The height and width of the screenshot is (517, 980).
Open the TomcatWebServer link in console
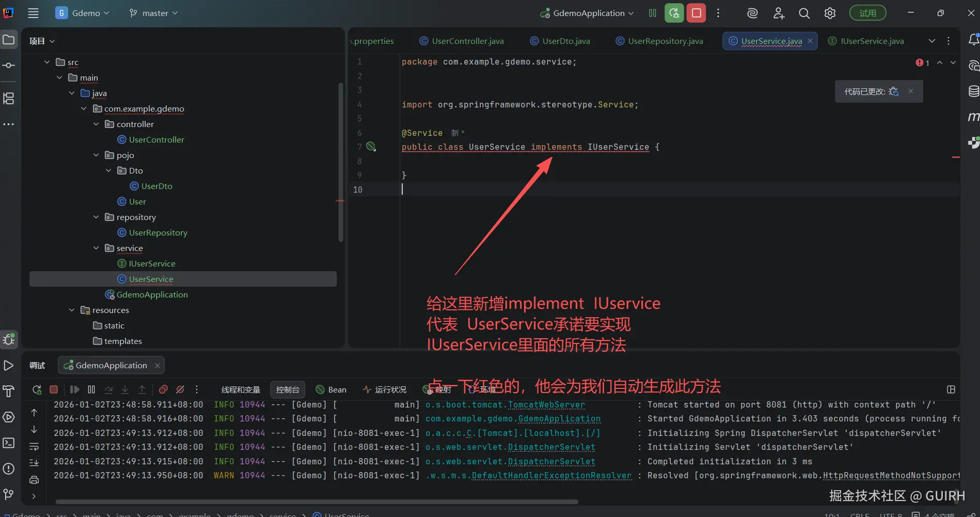tap(547, 404)
